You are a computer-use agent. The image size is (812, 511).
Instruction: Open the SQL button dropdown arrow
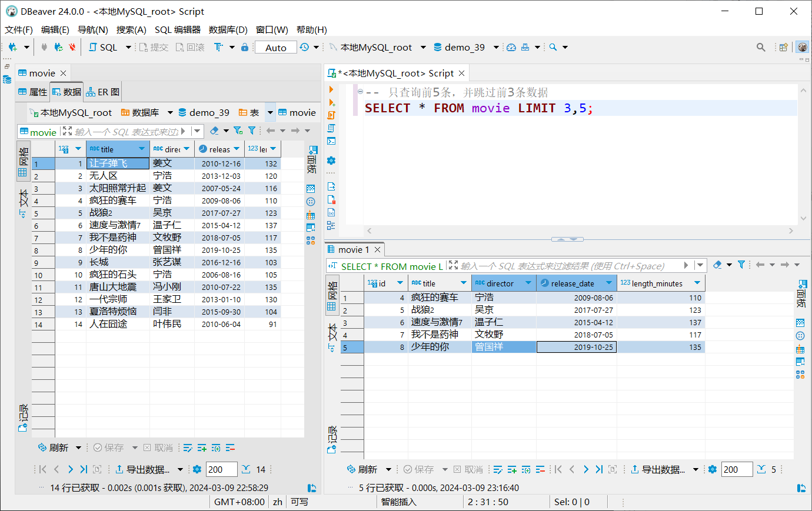(128, 47)
